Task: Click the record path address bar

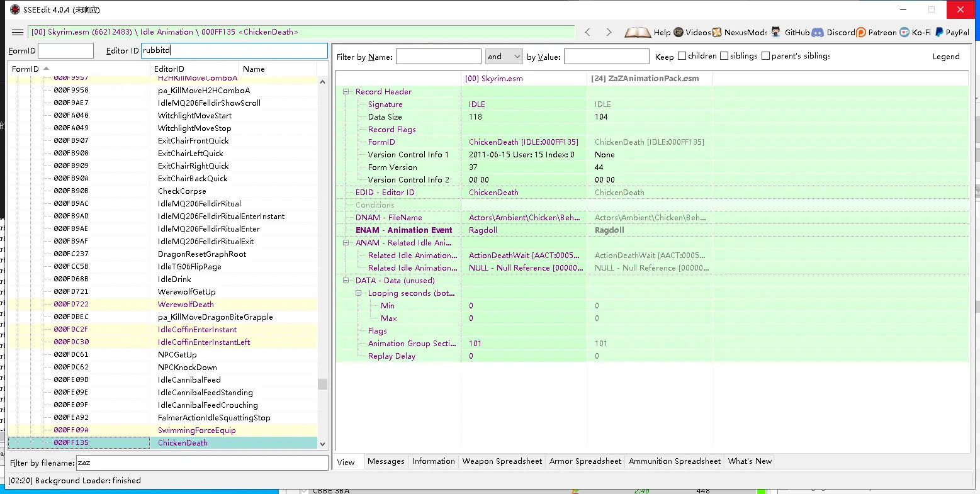Action: [301, 32]
